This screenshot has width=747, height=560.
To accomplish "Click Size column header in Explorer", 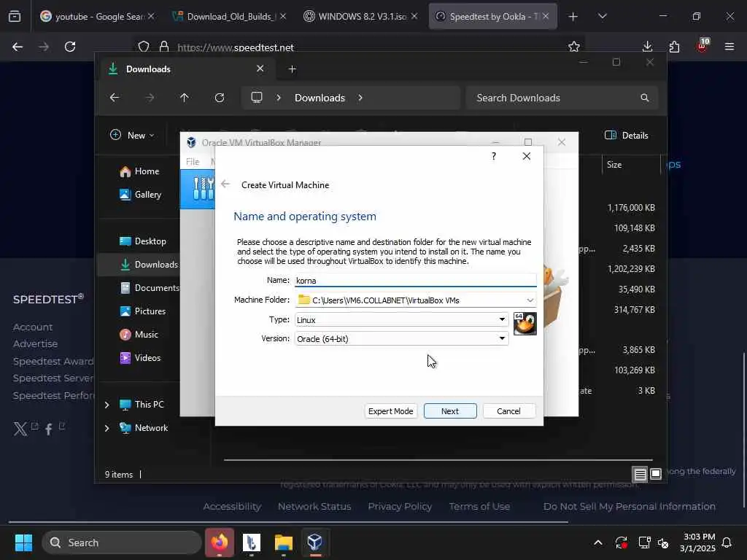I will (x=614, y=165).
